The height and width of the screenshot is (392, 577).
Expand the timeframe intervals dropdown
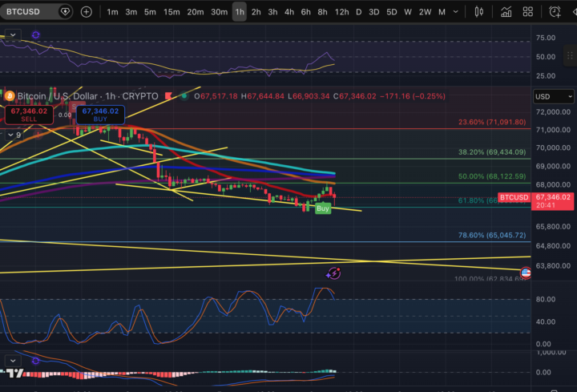point(455,12)
